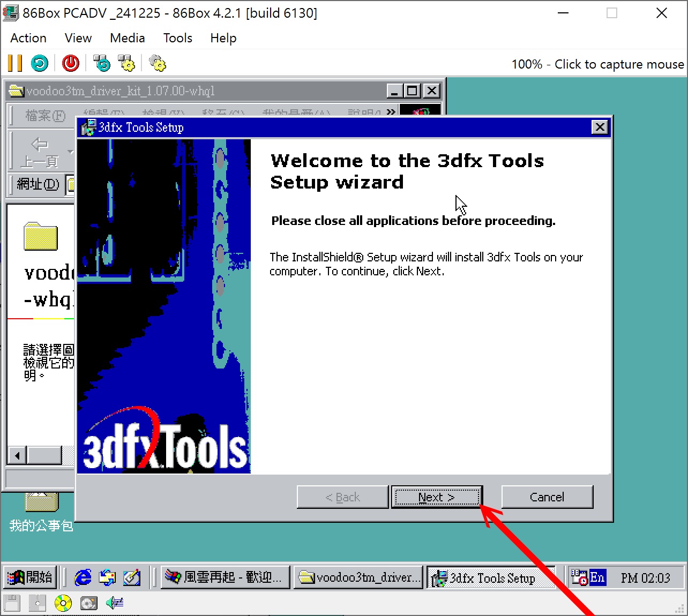688x616 pixels.
Task: Launch Internet Explorer from quick launch
Action: pos(83,577)
